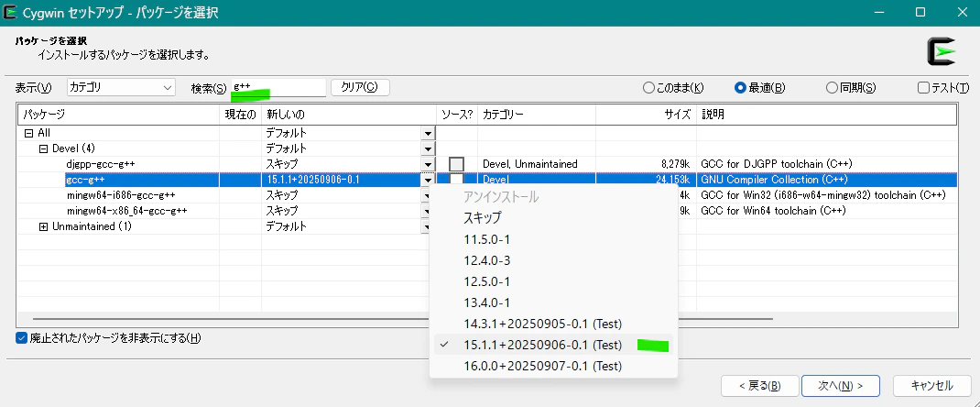Click the Cygwin logo icon in title bar
Screen dimensions: 980x407
click(9, 12)
